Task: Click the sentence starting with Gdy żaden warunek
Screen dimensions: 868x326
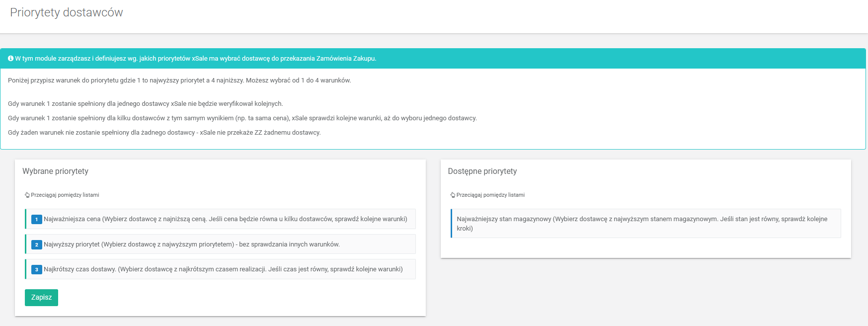Action: [x=164, y=133]
